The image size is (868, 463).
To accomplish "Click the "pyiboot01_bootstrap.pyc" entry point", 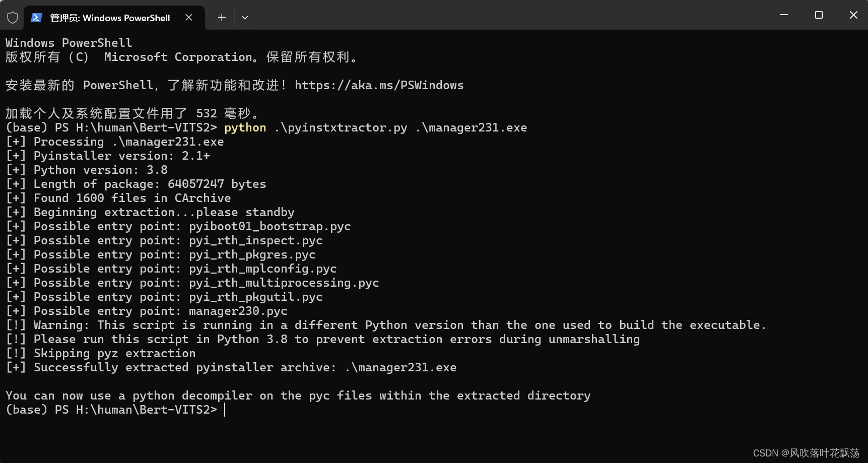I will (270, 226).
